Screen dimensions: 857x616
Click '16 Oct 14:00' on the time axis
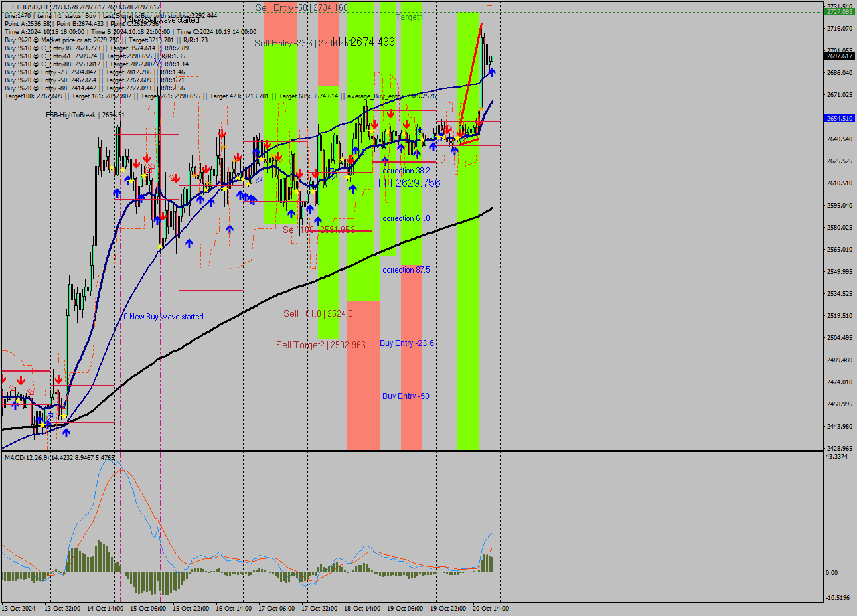click(234, 609)
